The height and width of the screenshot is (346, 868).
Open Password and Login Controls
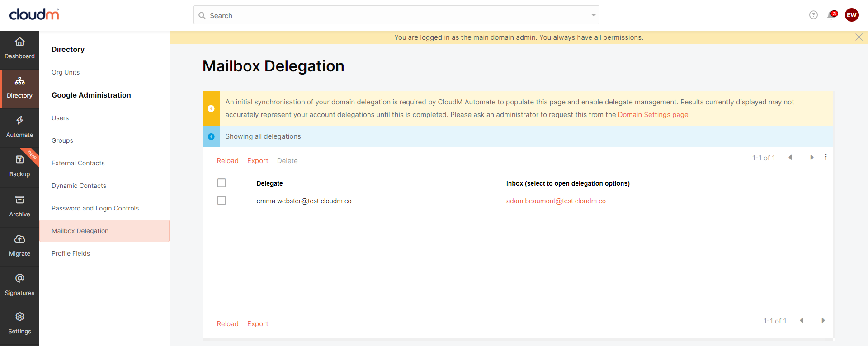pyautogui.click(x=95, y=208)
